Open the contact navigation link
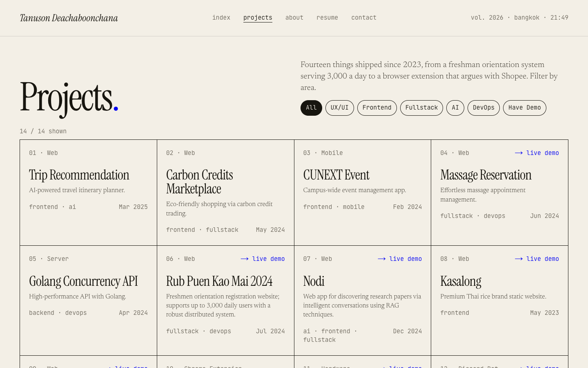 [364, 18]
